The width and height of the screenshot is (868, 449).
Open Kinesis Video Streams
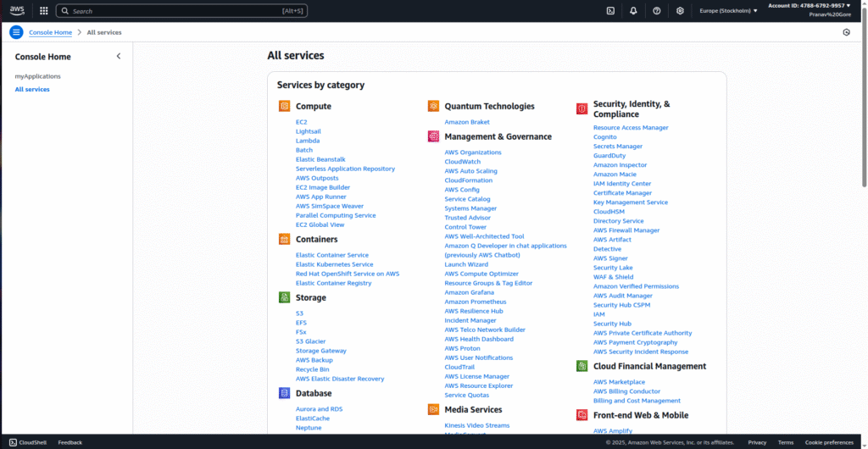(x=477, y=426)
